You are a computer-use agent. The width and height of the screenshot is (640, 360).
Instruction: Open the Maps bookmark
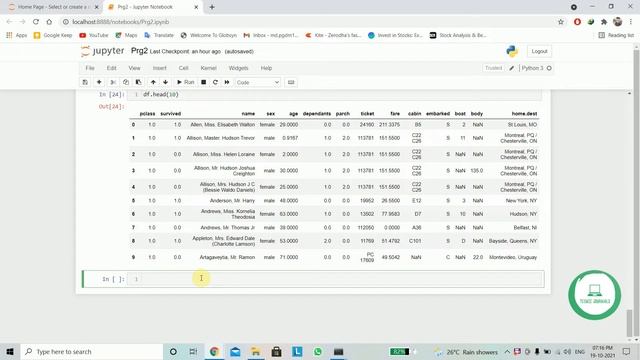coord(126,36)
